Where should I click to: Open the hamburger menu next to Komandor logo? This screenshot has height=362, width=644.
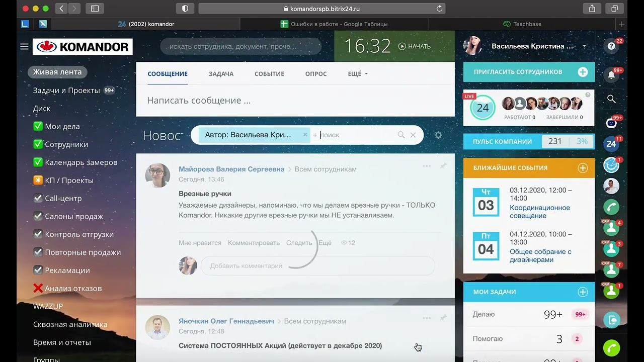pyautogui.click(x=24, y=47)
